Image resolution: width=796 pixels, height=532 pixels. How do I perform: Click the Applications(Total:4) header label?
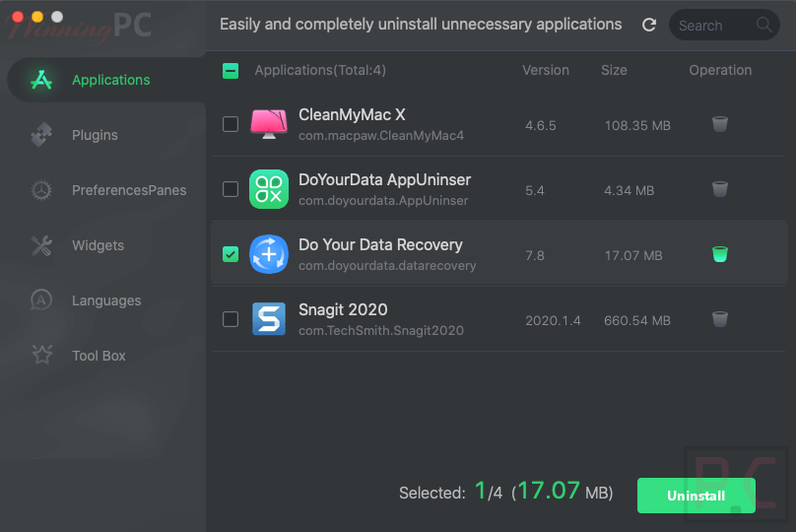pyautogui.click(x=320, y=70)
